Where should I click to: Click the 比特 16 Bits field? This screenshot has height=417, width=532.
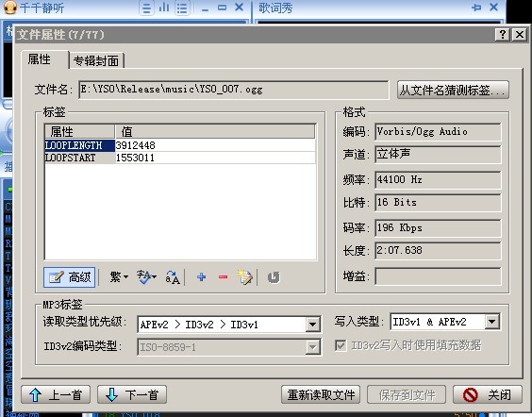[x=438, y=202]
